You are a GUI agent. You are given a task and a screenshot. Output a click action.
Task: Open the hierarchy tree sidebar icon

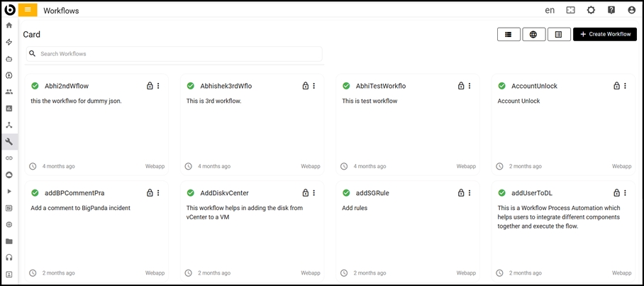coord(9,125)
